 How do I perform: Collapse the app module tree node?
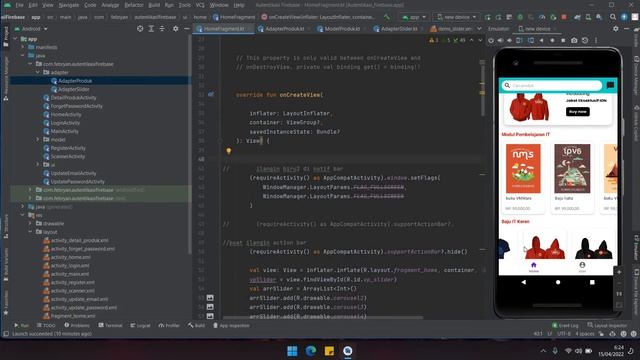point(15,39)
